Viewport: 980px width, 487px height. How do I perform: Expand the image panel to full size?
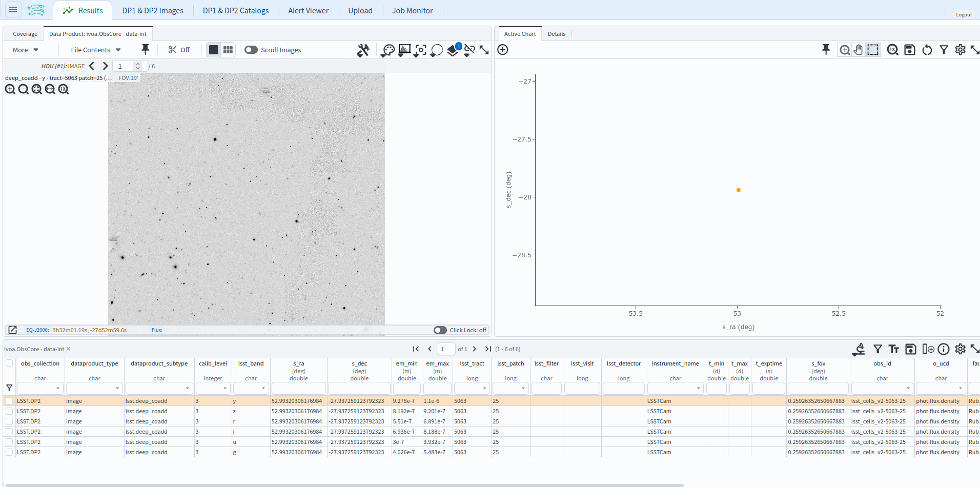pos(484,50)
